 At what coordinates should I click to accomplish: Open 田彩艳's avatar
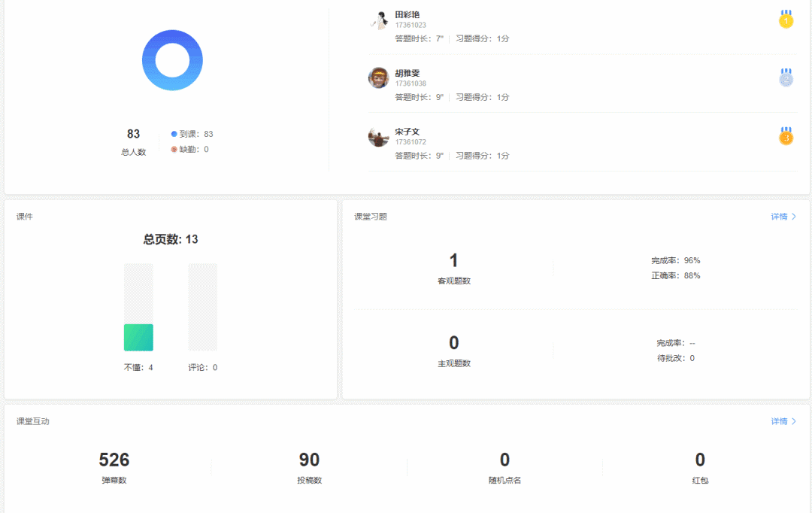378,21
